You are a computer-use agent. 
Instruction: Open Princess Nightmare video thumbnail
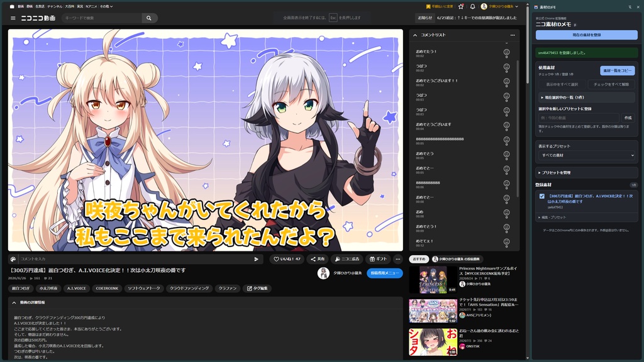coord(433,280)
